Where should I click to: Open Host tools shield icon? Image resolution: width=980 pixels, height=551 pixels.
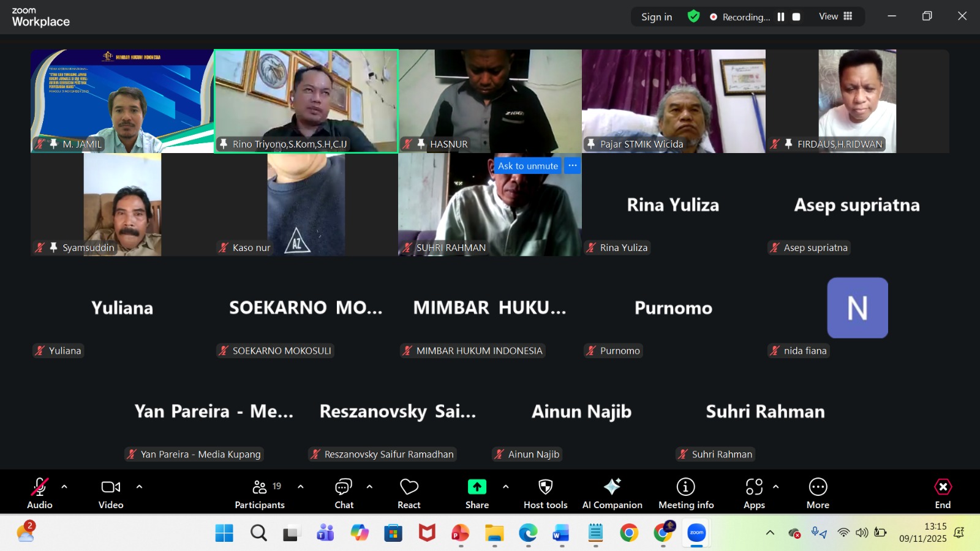coord(545,493)
